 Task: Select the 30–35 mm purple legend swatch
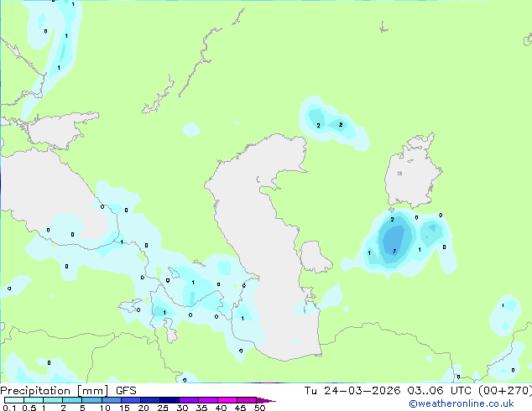(188, 400)
